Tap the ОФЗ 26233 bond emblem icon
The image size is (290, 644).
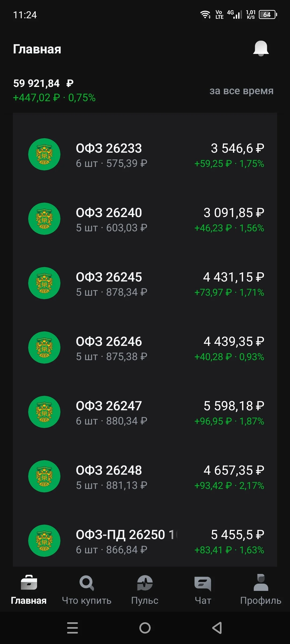point(44,154)
